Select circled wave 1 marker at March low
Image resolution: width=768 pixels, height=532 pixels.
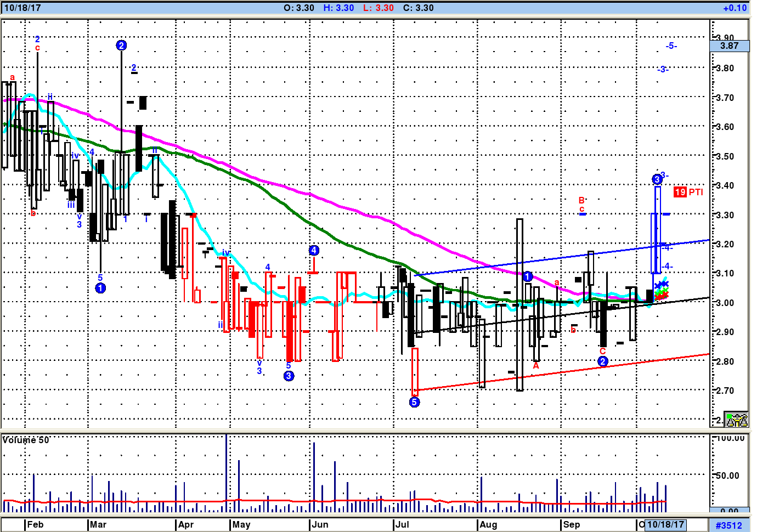point(100,288)
